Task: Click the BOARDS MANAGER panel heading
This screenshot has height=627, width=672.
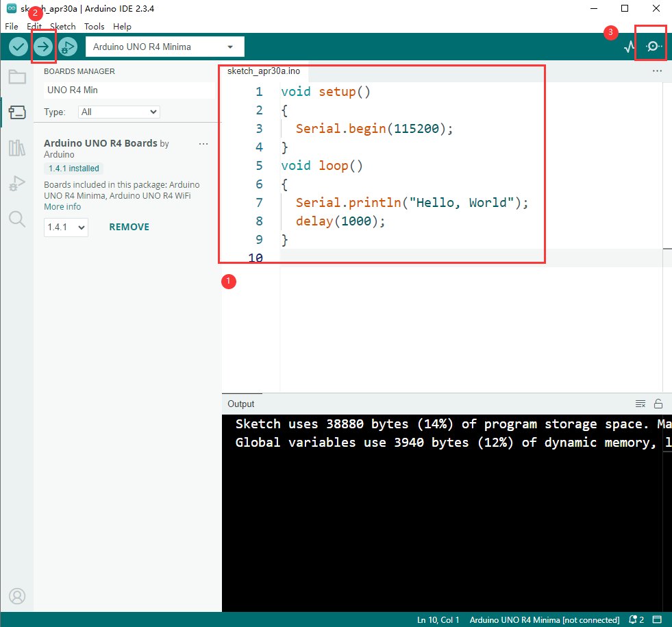Action: tap(79, 71)
